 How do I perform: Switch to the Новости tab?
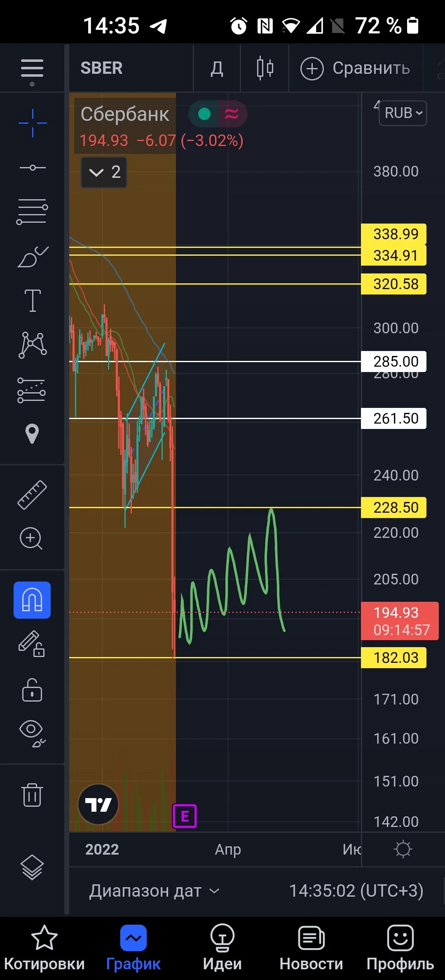click(311, 948)
